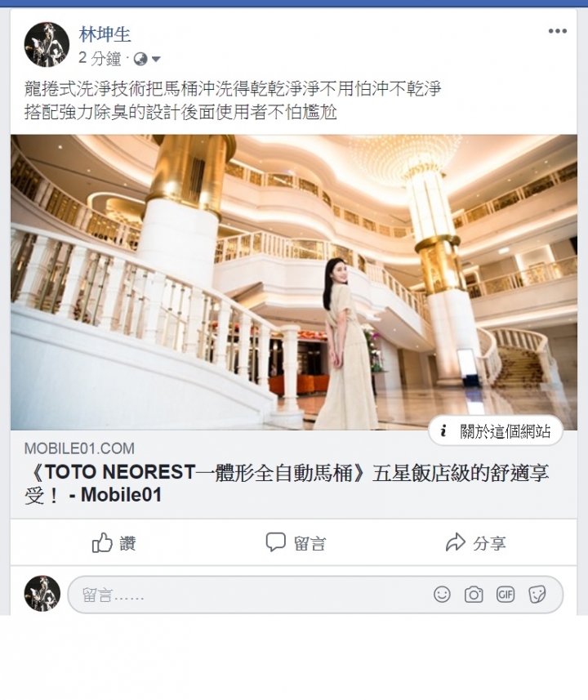Post a GIF with the GIF icon
The height and width of the screenshot is (700, 588).
pyautogui.click(x=506, y=595)
